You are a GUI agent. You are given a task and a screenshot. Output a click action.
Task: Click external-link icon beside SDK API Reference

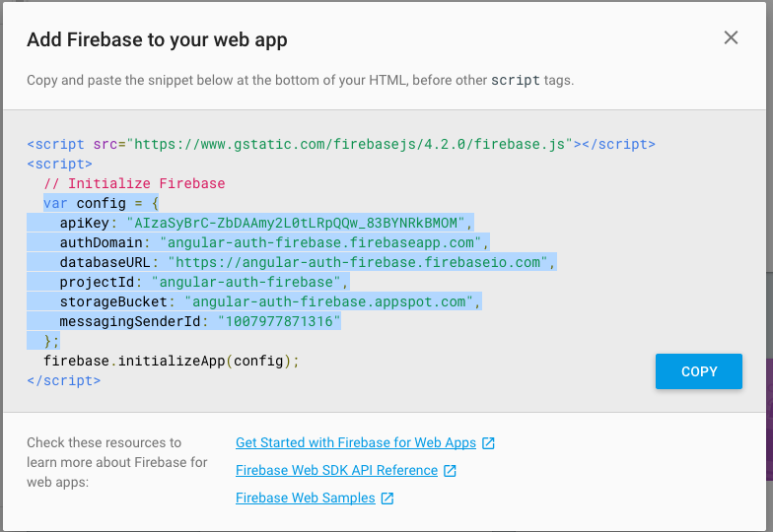click(x=451, y=471)
